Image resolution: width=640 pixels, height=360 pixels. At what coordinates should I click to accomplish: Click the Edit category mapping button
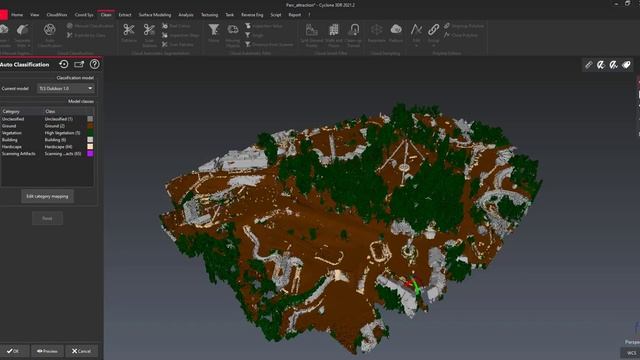coord(47,196)
